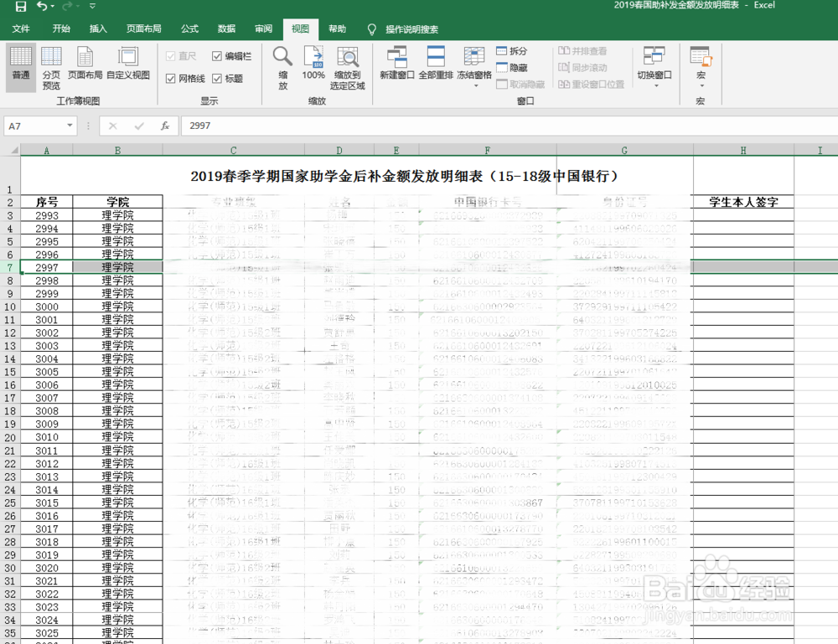Switch to the 开始 ribbon tab
838x644 pixels.
point(59,28)
